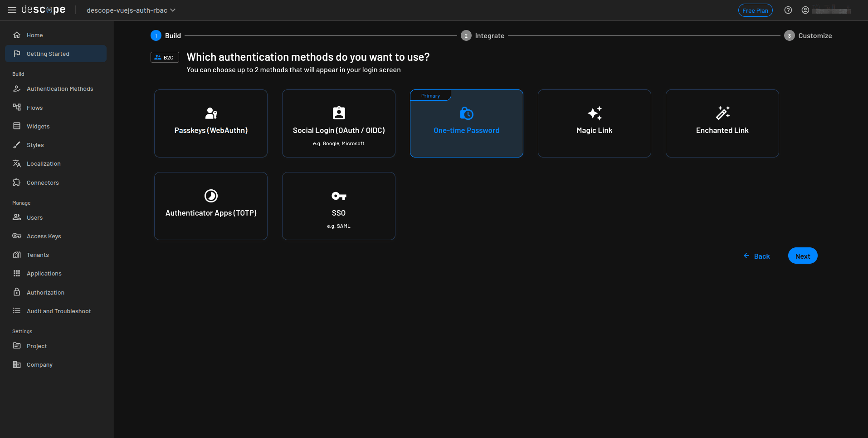Go Back to the previous step
The height and width of the screenshot is (438, 868).
click(757, 256)
